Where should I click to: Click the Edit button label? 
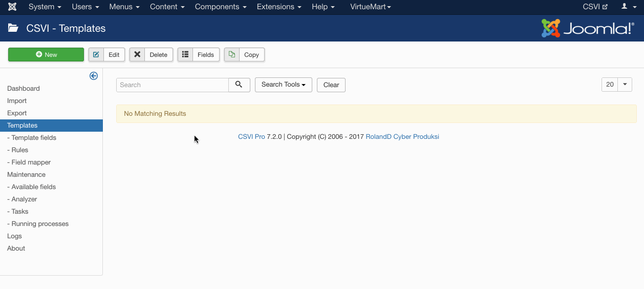pyautogui.click(x=114, y=55)
